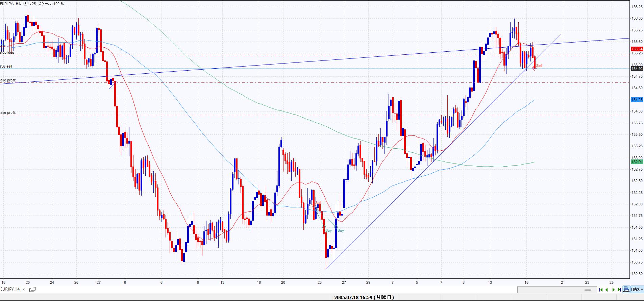The image size is (644, 301).
Task: Select the EURJPY,H4 chart tab
Action: (10, 290)
